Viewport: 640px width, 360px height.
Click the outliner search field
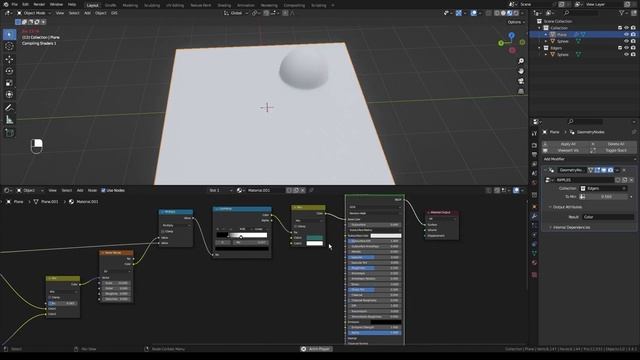pyautogui.click(x=583, y=13)
